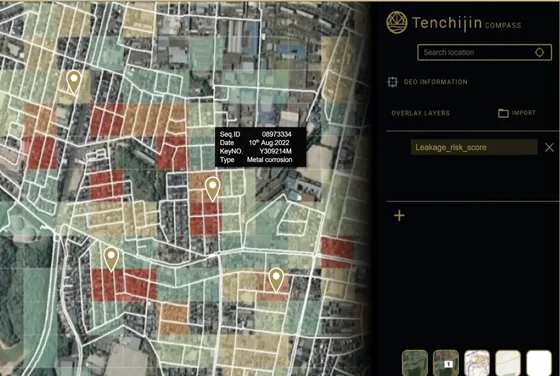Switch to blank white basemap thumbnail
The height and width of the screenshot is (376, 560).
click(539, 363)
